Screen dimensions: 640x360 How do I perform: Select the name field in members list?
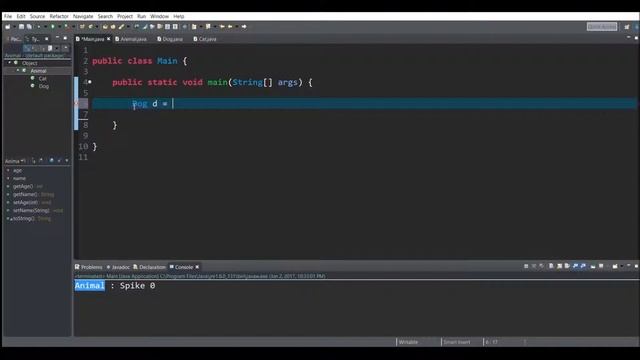coord(19,178)
